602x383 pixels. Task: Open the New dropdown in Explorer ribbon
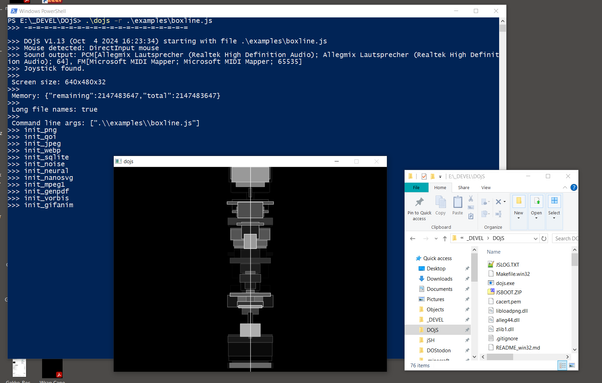coord(518,208)
